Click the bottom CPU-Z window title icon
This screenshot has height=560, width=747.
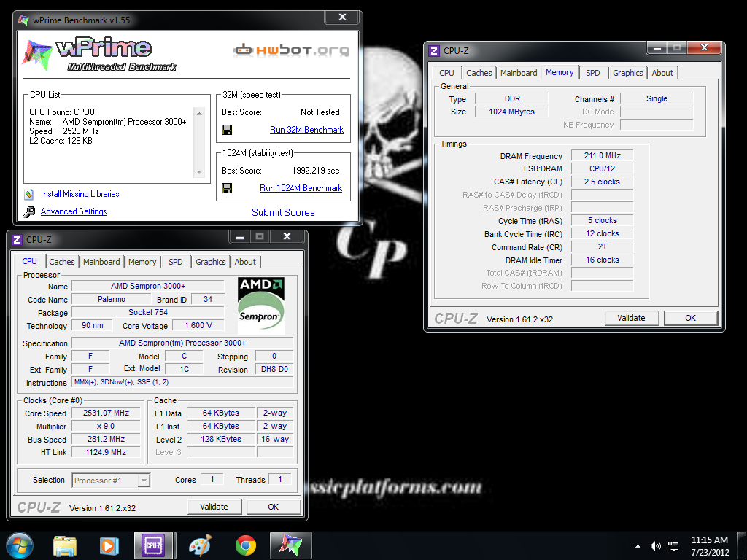pyautogui.click(x=17, y=239)
